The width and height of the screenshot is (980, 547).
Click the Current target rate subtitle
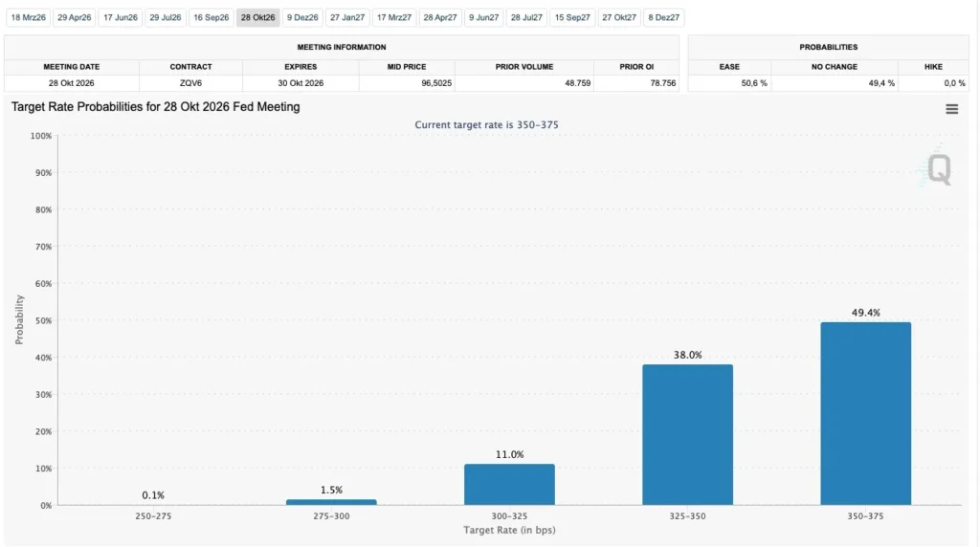click(486, 125)
